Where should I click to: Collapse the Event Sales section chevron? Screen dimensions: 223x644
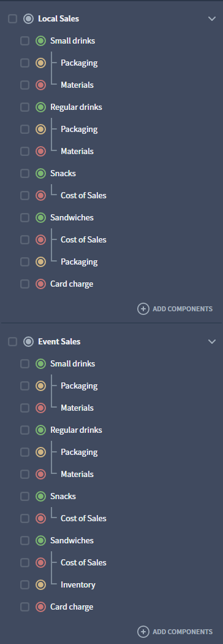pos(212,342)
